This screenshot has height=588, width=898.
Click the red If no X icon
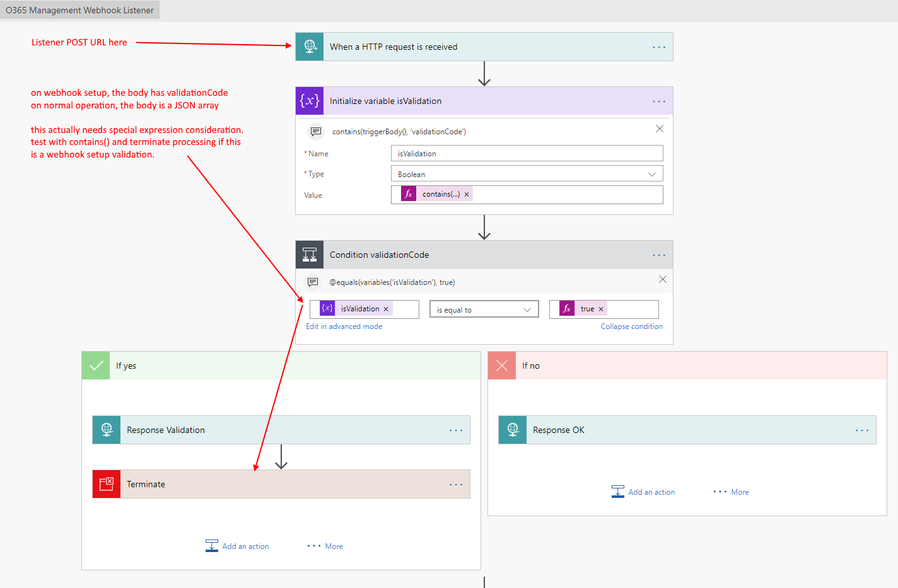point(502,366)
